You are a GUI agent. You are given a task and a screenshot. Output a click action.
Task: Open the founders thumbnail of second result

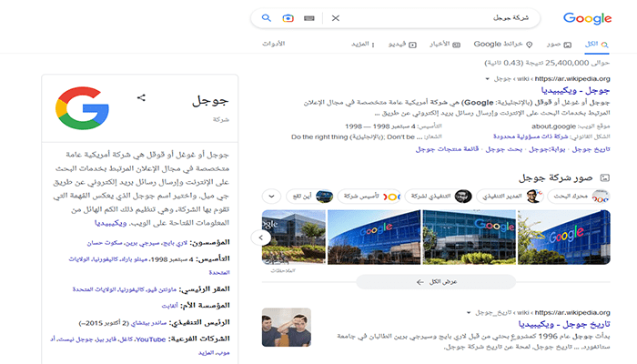287,327
